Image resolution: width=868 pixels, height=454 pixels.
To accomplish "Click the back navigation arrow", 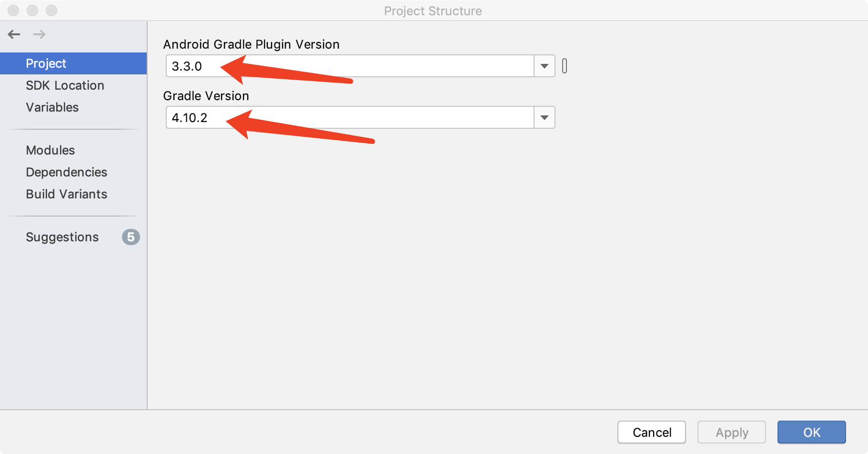I will 14,34.
